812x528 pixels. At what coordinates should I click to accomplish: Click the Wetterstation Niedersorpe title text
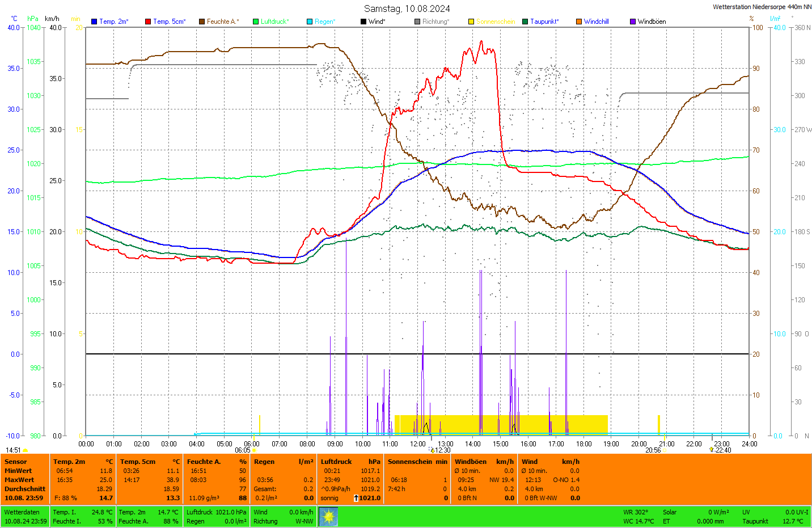[x=762, y=7]
